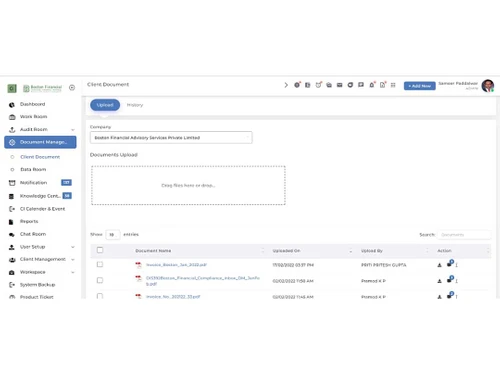This screenshot has width=500, height=375.
Task: Expand Audit Room submenu
Action: (73, 129)
